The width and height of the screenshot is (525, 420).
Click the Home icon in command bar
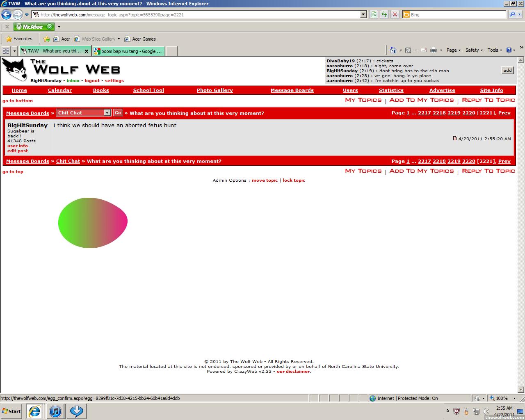coord(393,50)
